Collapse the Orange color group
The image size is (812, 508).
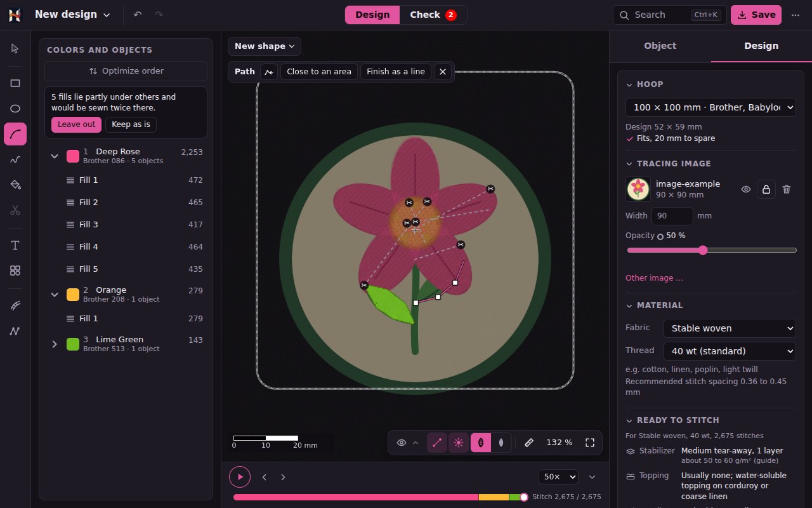pos(55,295)
